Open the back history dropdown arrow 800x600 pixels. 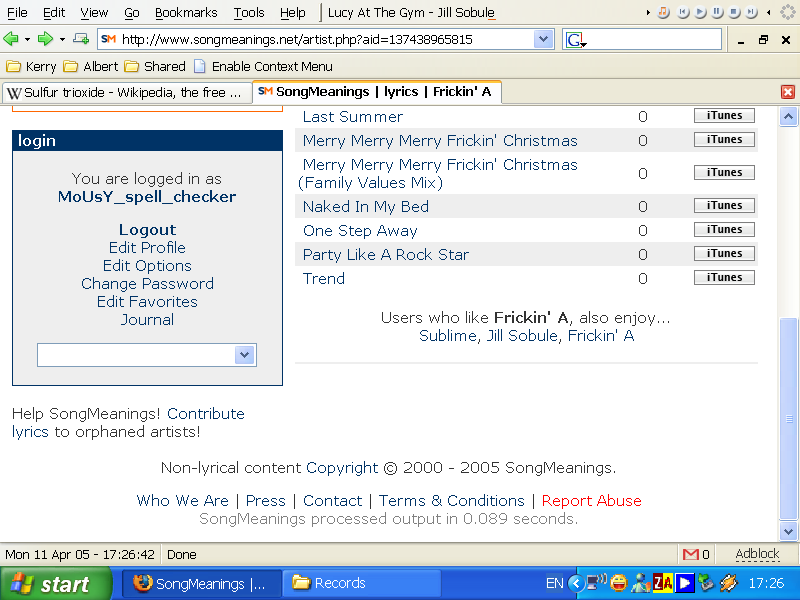click(x=27, y=39)
